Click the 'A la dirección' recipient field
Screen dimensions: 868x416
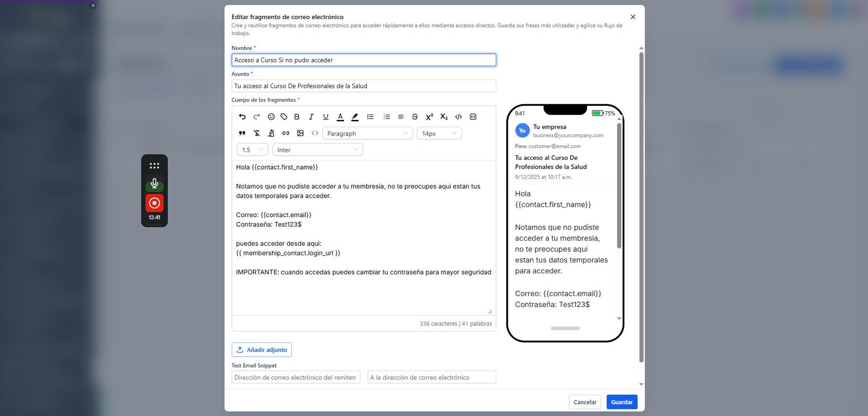tap(432, 377)
